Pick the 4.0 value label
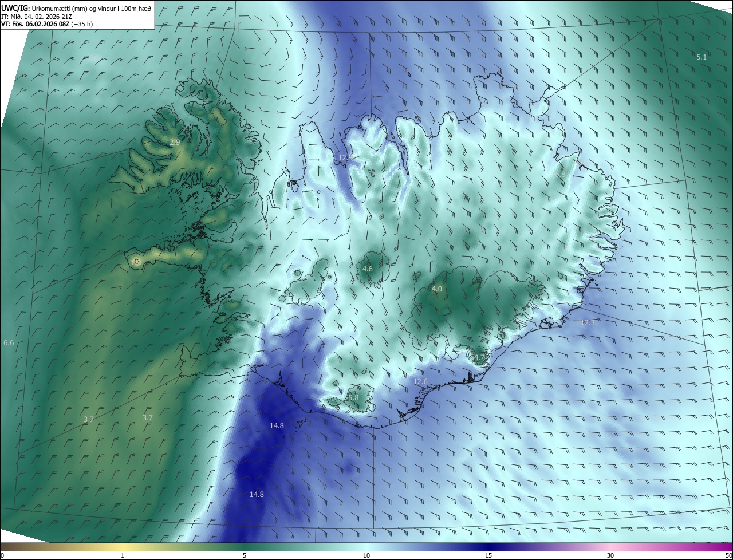This screenshot has width=733, height=560. click(x=437, y=289)
